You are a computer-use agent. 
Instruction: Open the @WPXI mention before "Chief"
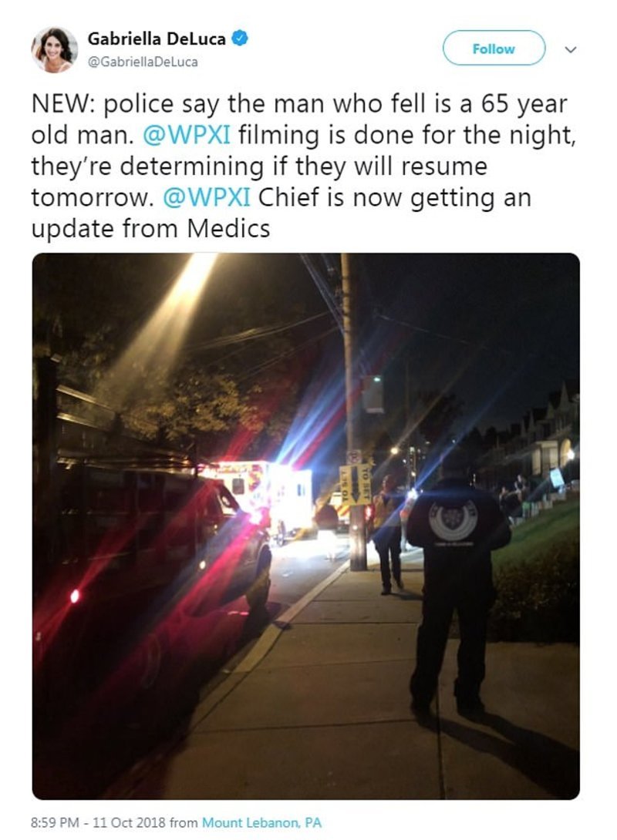pyautogui.click(x=207, y=197)
